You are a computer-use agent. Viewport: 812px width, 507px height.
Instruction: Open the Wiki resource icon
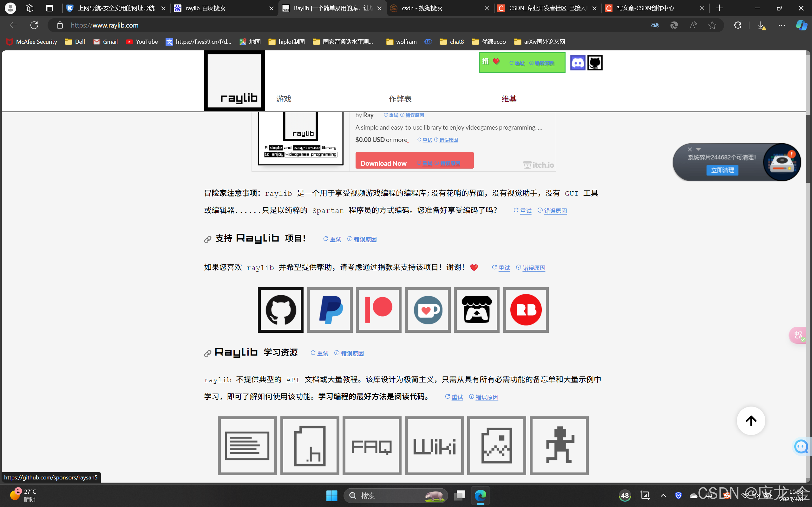point(434,446)
